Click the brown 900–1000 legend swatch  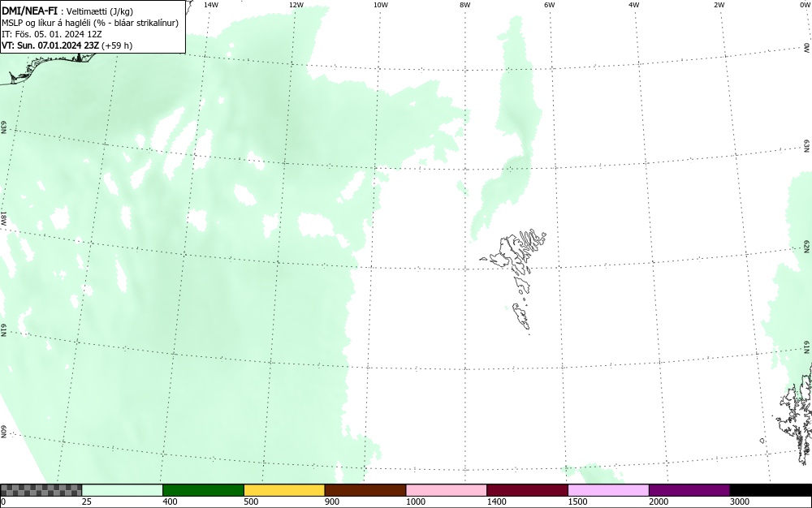[365, 490]
